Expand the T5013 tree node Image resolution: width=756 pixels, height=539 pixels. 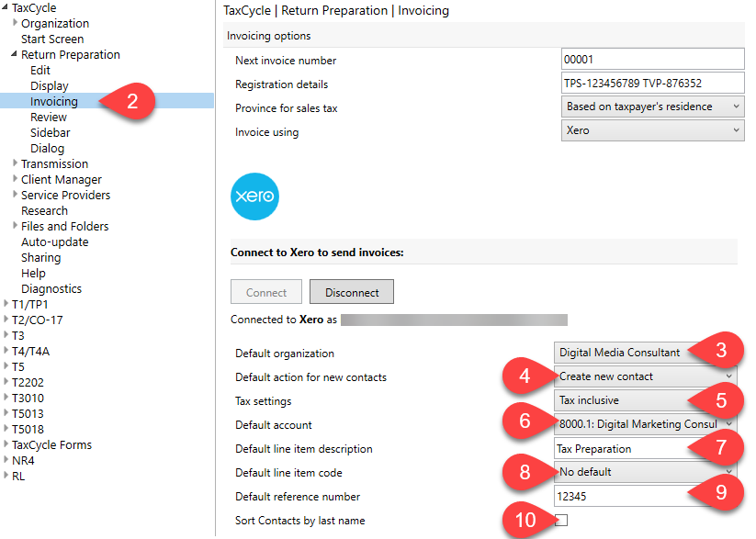tap(6, 412)
